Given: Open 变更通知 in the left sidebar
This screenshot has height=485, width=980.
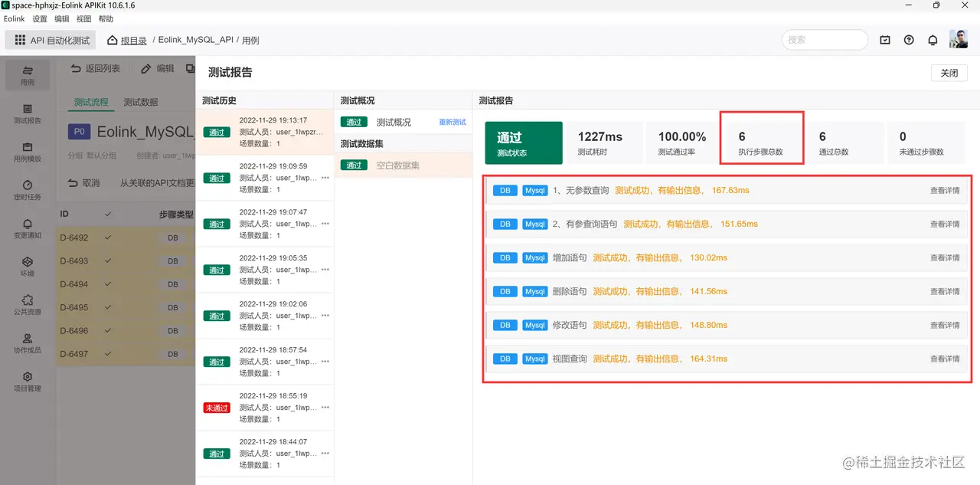Looking at the screenshot, I should [x=28, y=228].
